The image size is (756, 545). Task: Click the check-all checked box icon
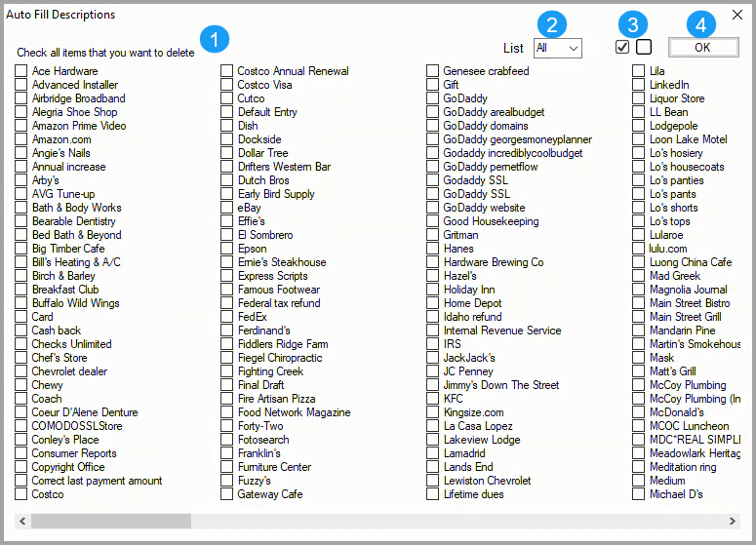pyautogui.click(x=622, y=47)
